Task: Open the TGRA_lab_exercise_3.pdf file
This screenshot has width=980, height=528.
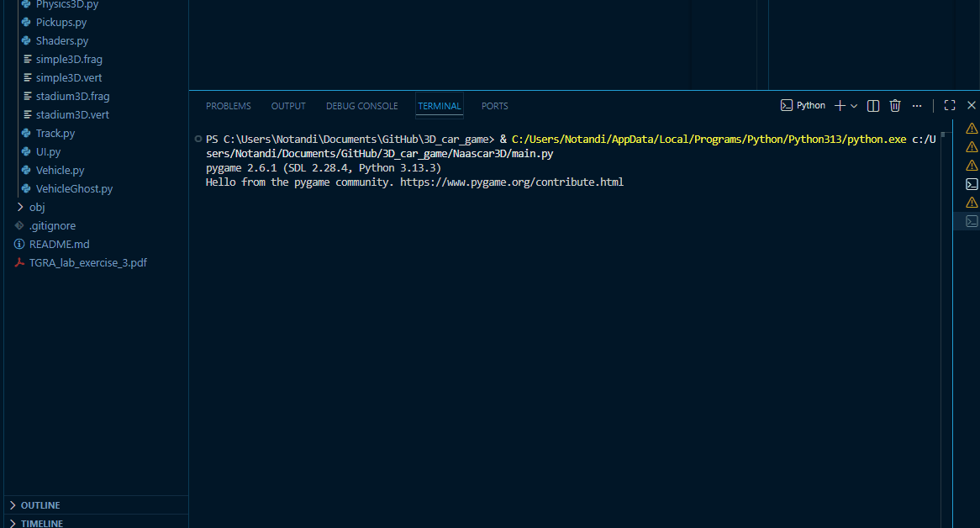Action: pyautogui.click(x=87, y=262)
